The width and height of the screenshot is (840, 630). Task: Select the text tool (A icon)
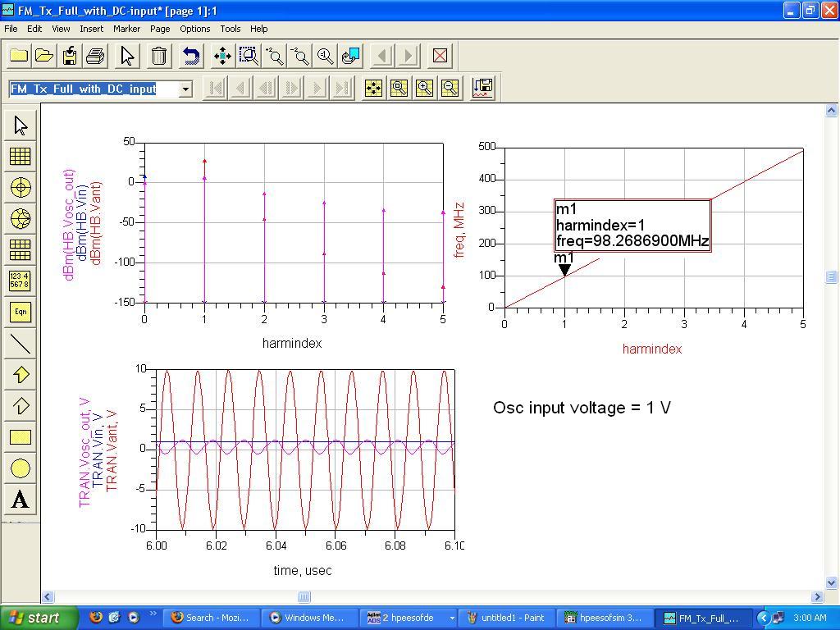pos(21,500)
